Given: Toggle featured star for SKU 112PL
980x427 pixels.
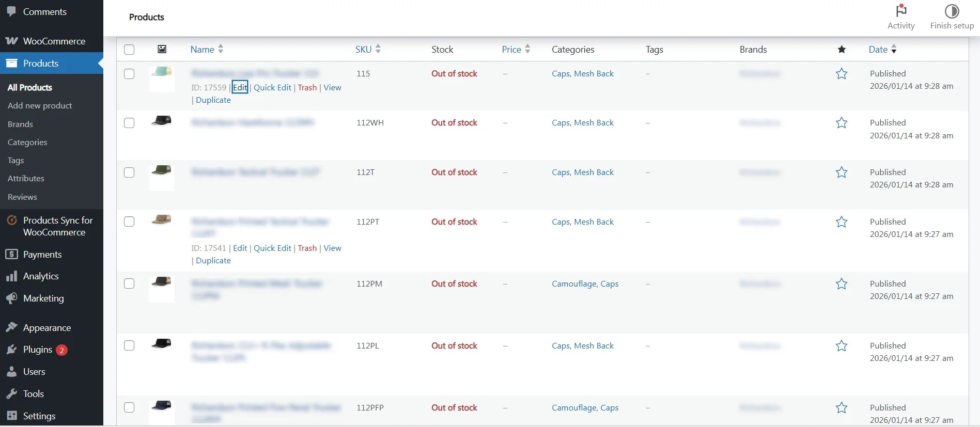Looking at the screenshot, I should (x=842, y=346).
